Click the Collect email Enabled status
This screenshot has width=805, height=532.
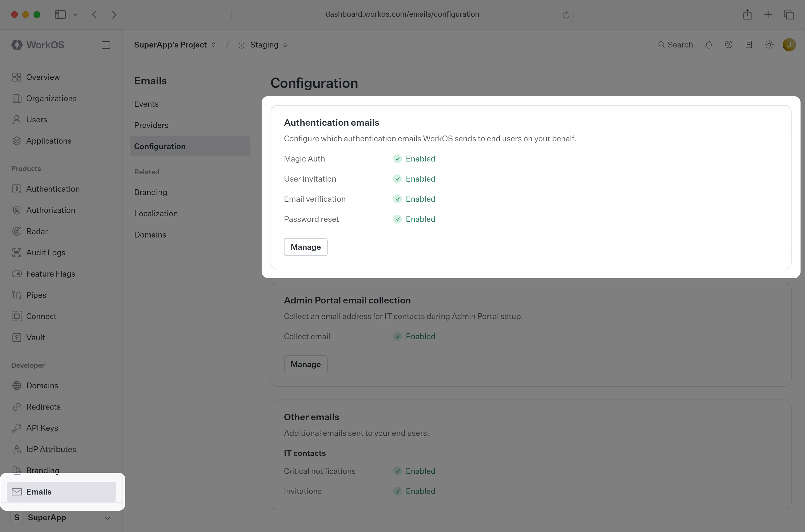coord(414,336)
